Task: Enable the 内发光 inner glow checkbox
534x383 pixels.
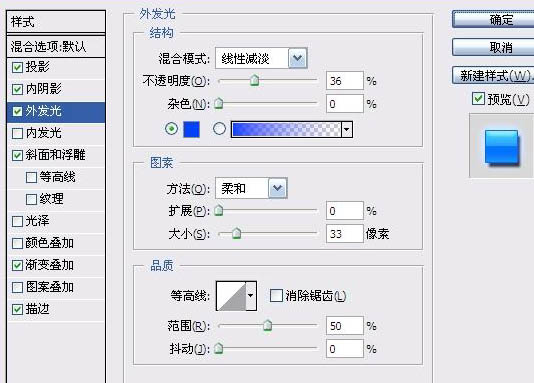Action: pyautogui.click(x=17, y=133)
